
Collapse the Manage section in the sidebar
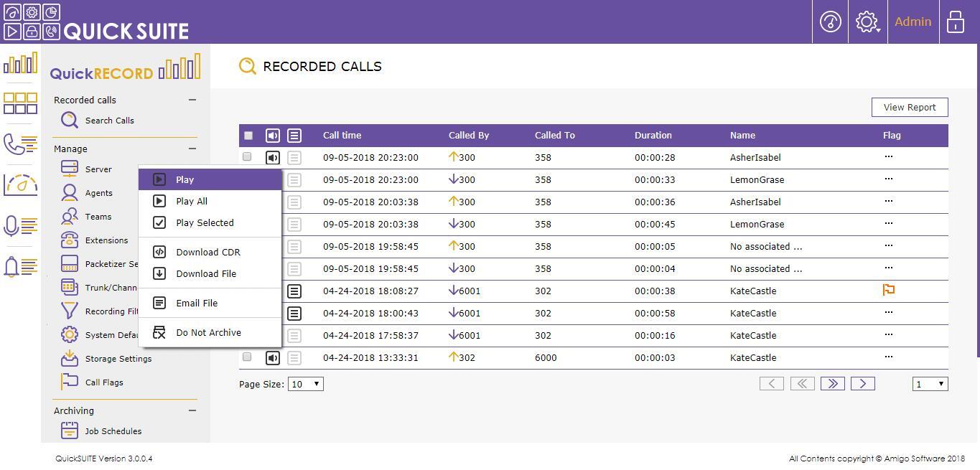[191, 148]
